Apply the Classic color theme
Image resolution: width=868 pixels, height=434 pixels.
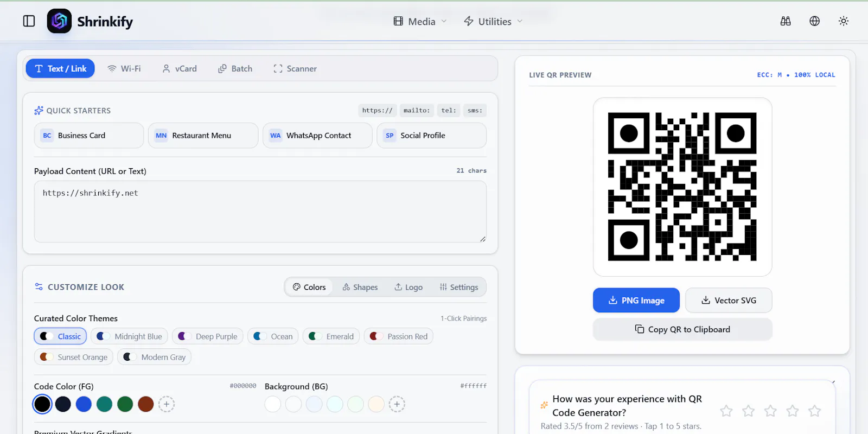pos(60,336)
